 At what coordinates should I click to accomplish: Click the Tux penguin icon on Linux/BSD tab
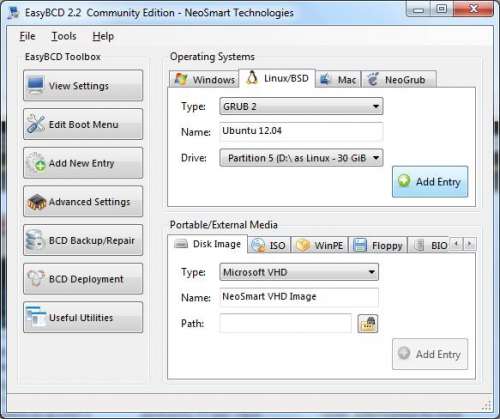click(x=252, y=78)
